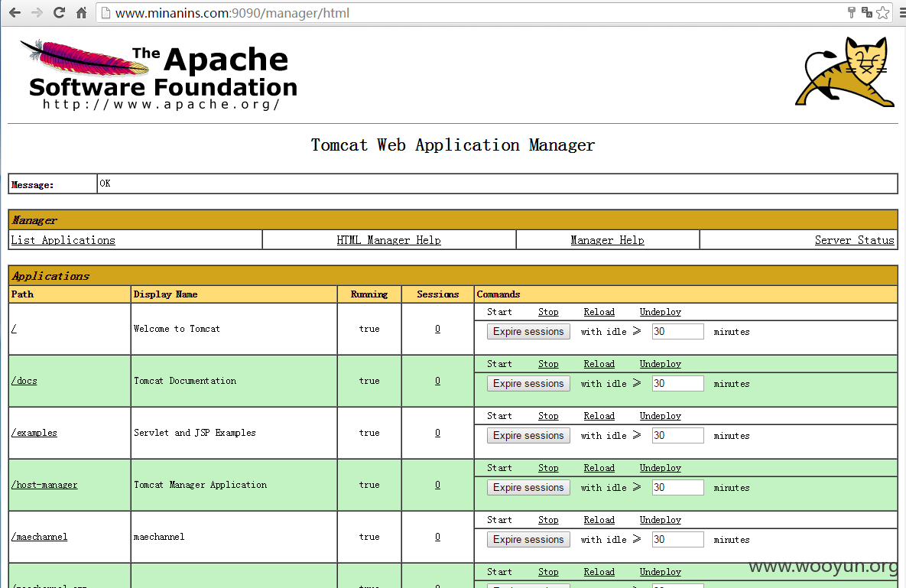The image size is (906, 588).
Task: Expire sessions for /examples
Action: pyautogui.click(x=528, y=436)
